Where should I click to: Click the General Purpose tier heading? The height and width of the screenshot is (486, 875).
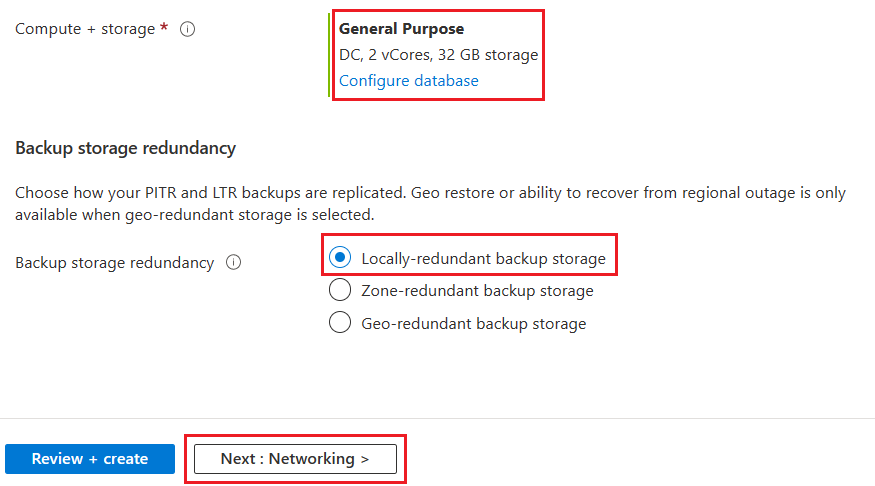tap(401, 29)
